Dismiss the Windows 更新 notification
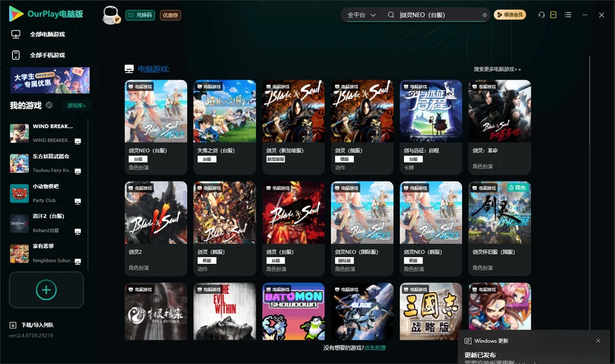 coord(598,341)
